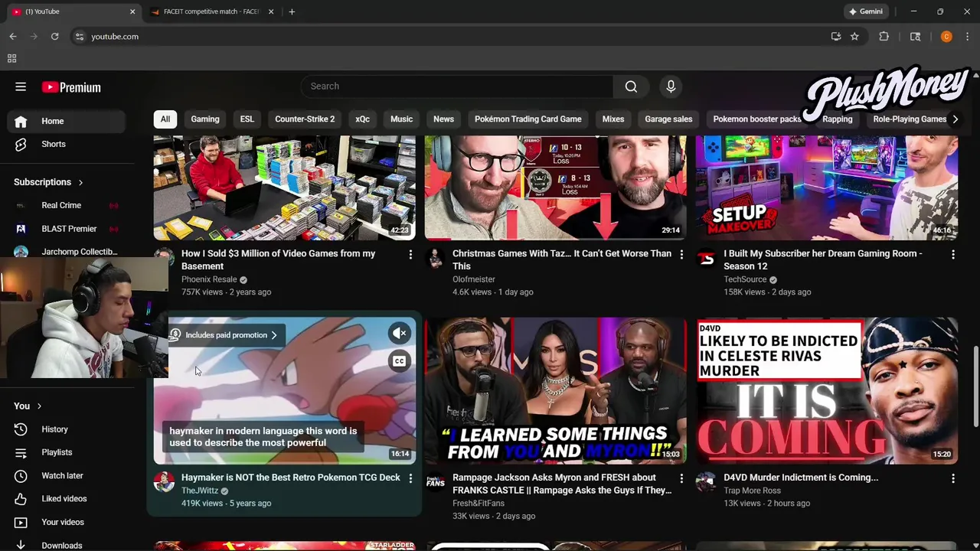Open the browser extensions puzzle icon
This screenshot has width=980, height=551.
coord(884,36)
